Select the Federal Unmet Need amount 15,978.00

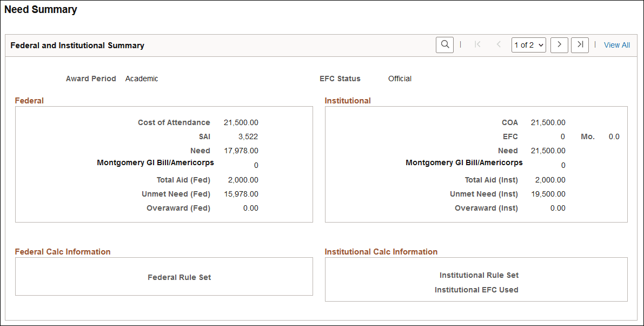click(242, 193)
